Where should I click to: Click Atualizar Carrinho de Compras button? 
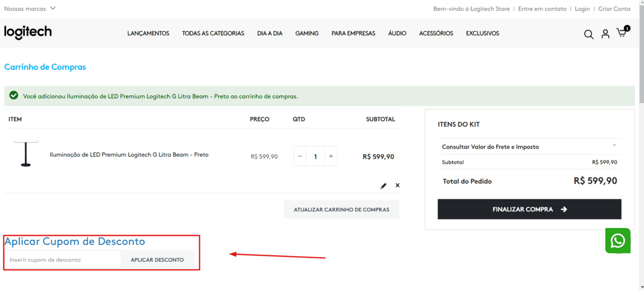click(341, 209)
